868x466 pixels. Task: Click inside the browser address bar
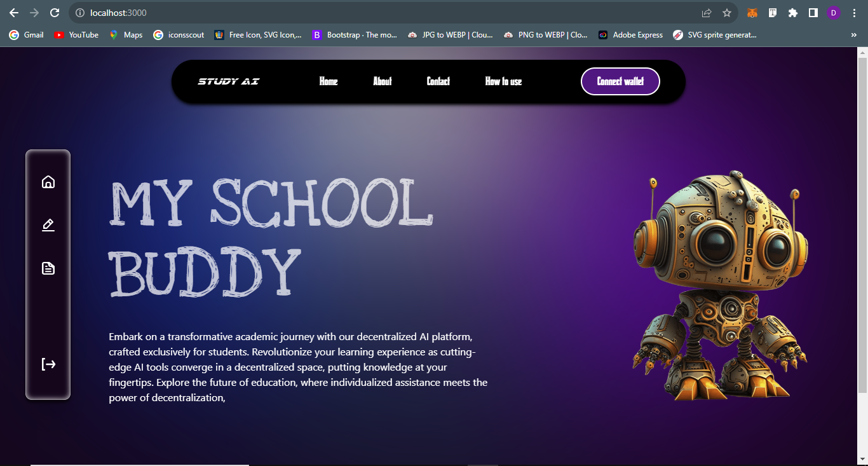click(254, 13)
